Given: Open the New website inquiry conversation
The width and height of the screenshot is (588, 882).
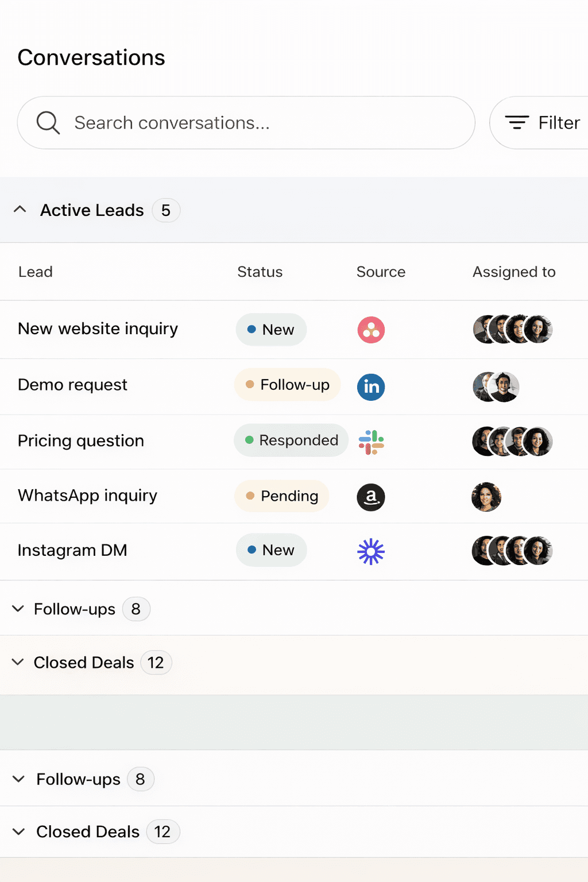Looking at the screenshot, I should [x=98, y=329].
